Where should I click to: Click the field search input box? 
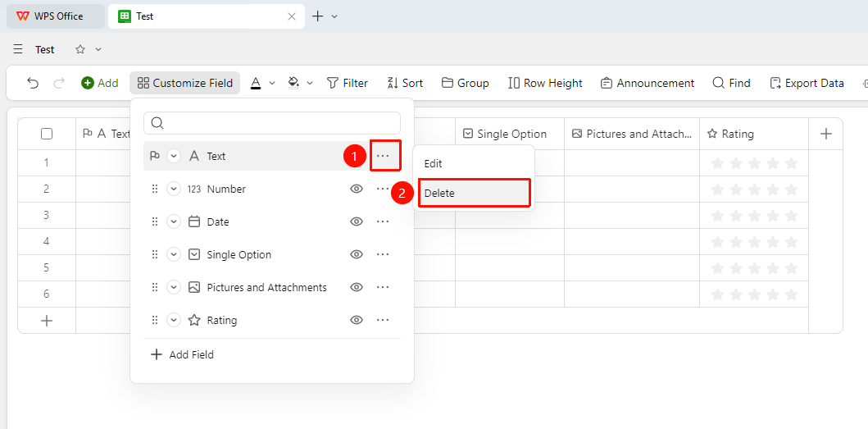pyautogui.click(x=272, y=123)
